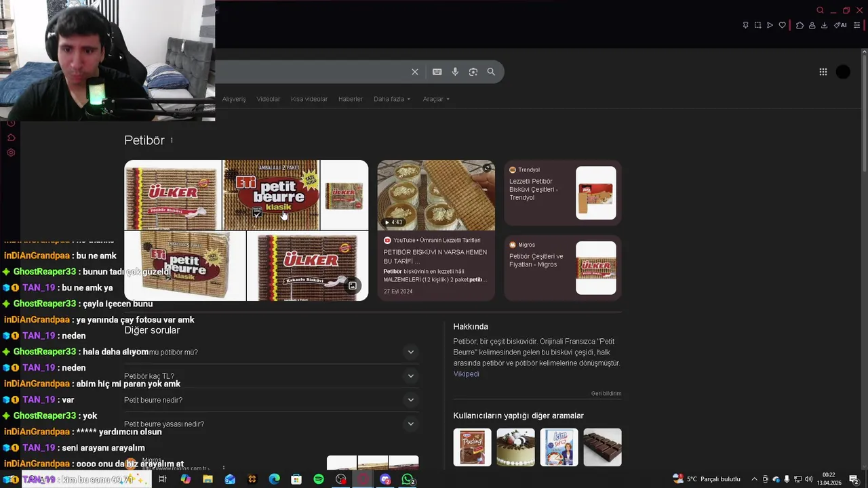
Task: Expand the 'pötibör mü?' question
Action: click(x=271, y=352)
